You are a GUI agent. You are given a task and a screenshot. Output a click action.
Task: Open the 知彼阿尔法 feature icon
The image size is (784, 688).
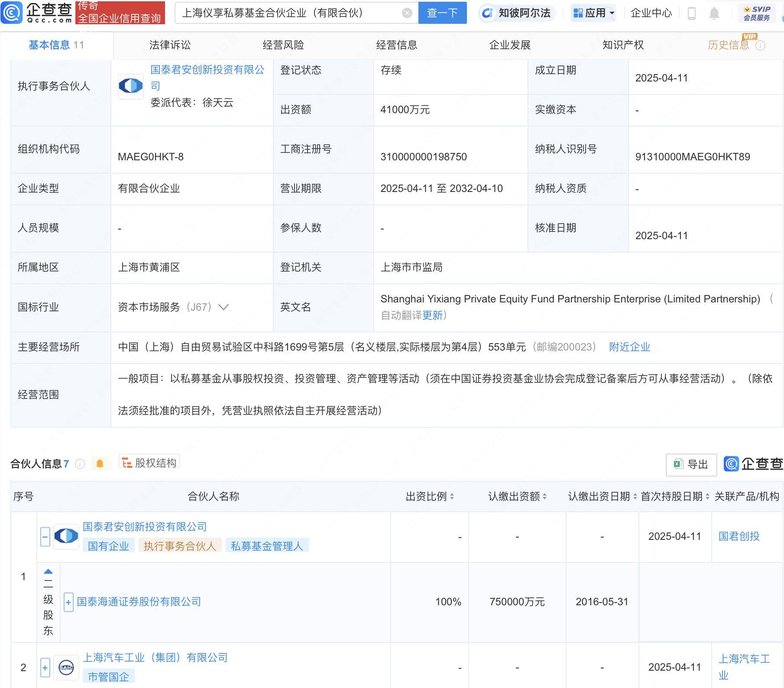(489, 13)
